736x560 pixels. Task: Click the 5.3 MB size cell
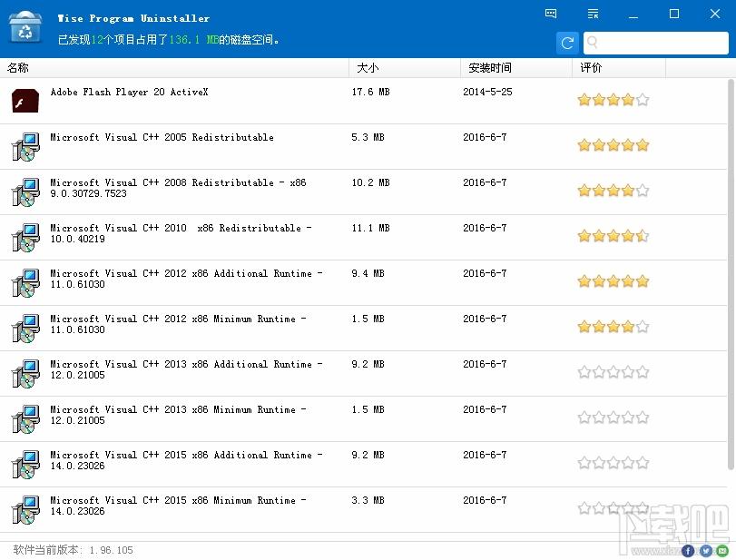[368, 138]
